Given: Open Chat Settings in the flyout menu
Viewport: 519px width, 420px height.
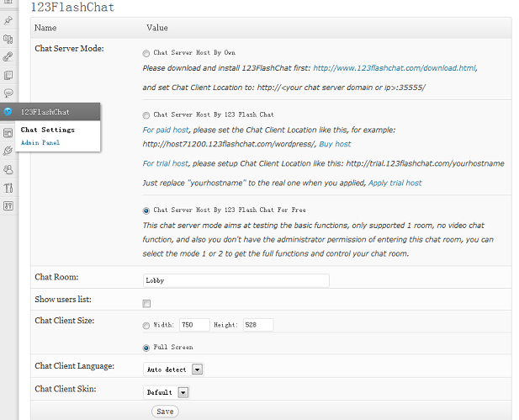Looking at the screenshot, I should [48, 130].
